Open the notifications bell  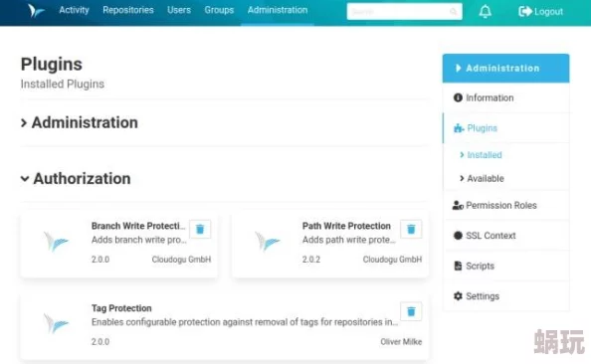click(486, 12)
